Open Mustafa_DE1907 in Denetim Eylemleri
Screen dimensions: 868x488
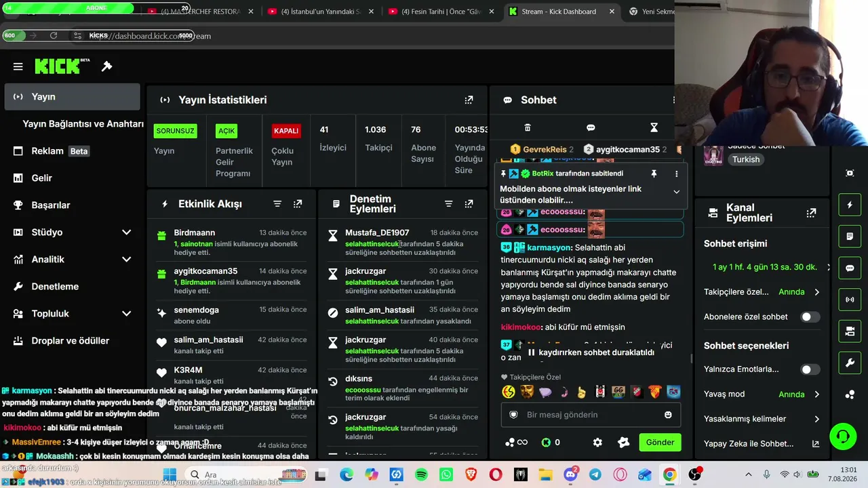pos(377,232)
